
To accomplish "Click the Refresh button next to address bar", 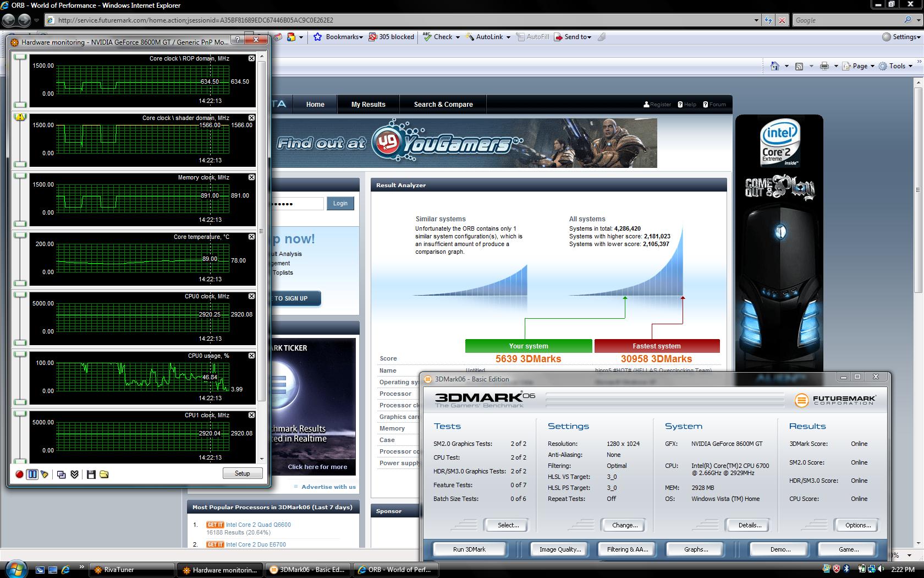I will 768,20.
